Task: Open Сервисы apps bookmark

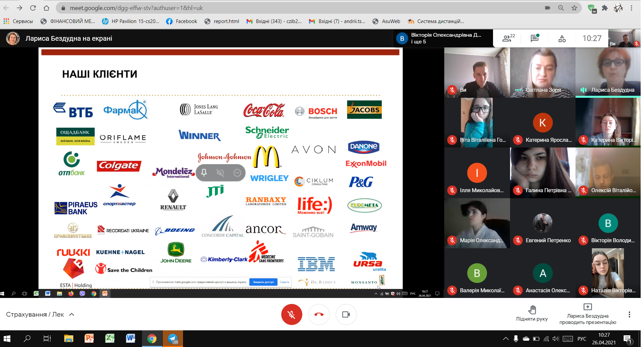Action: click(18, 21)
